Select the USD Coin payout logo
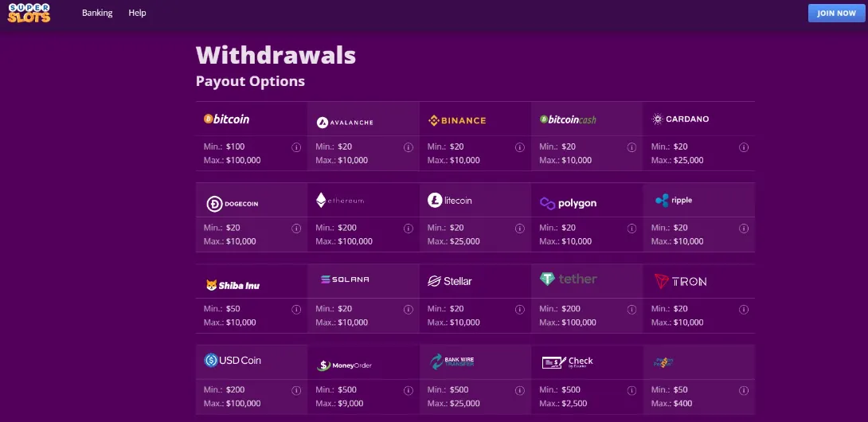The image size is (868, 422). tap(233, 361)
